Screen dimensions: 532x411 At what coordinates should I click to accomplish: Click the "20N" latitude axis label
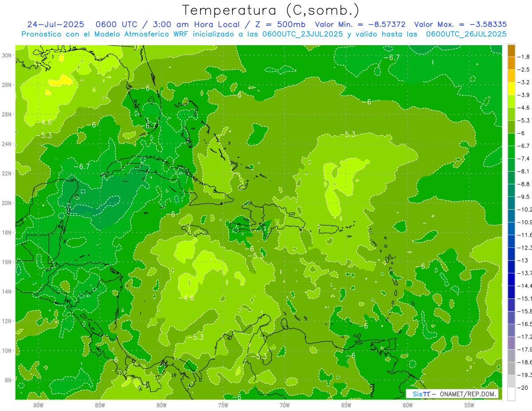point(7,203)
